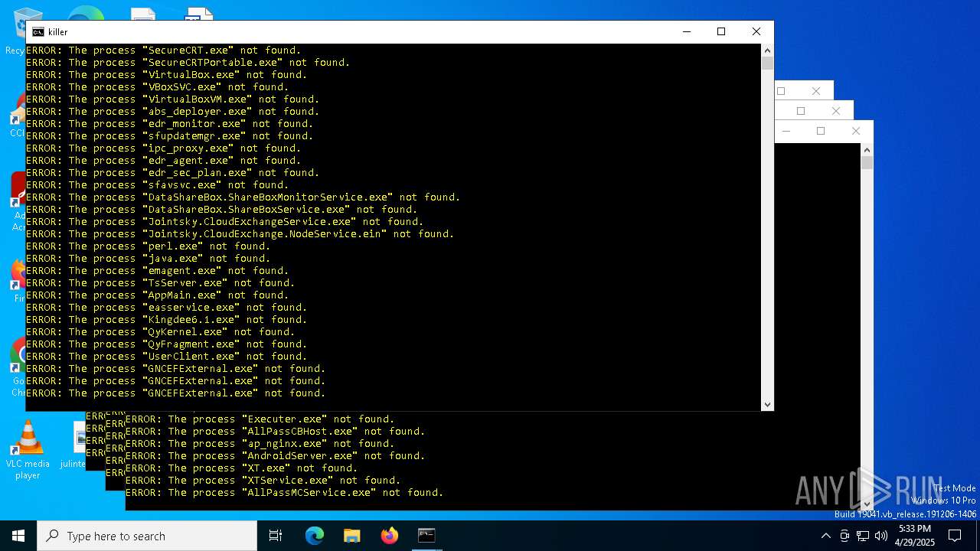Open the volume control tray icon
Screen dimensions: 980x551
pyautogui.click(x=881, y=536)
